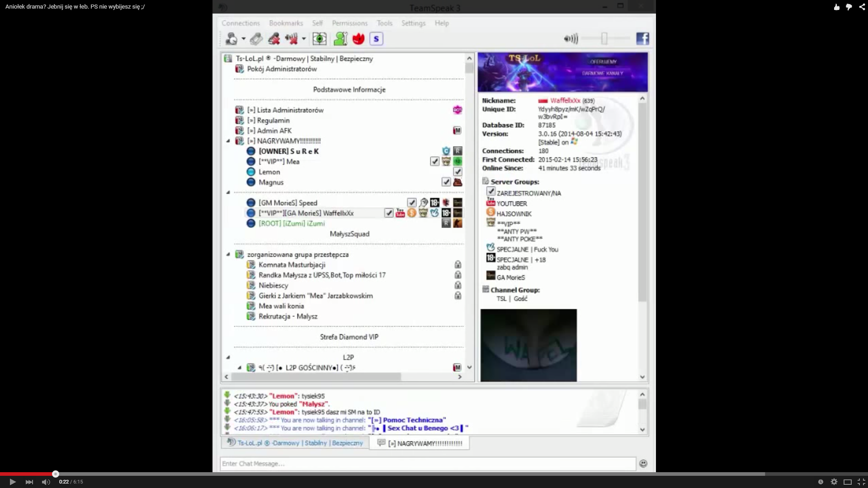Switch to the NAGRYWAMY channel chat tab
868x488 pixels.
420,443
